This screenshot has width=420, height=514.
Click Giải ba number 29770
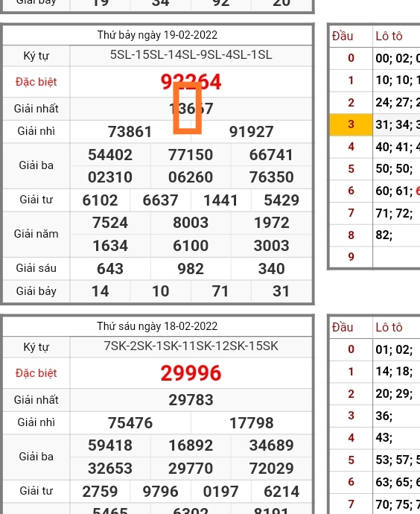click(191, 469)
